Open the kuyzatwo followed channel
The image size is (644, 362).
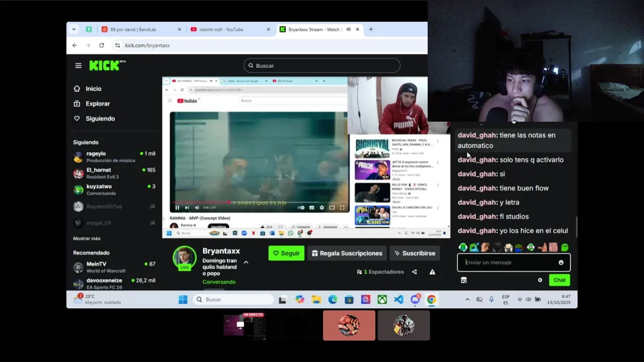point(114,190)
